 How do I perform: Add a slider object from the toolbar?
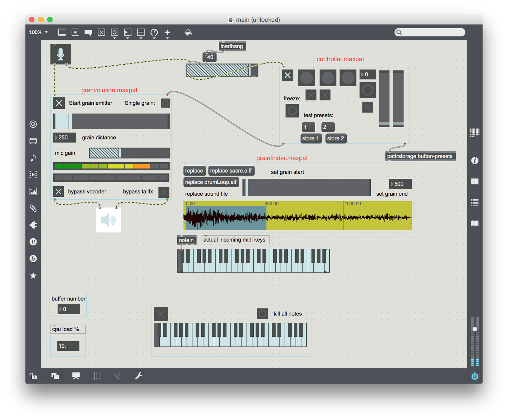coord(141,32)
